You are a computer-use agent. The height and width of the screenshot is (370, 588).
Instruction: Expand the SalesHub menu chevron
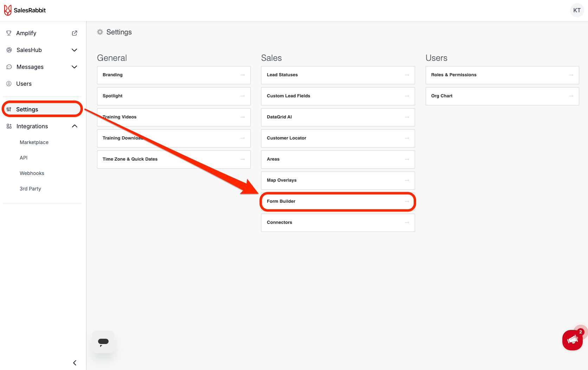[75, 50]
